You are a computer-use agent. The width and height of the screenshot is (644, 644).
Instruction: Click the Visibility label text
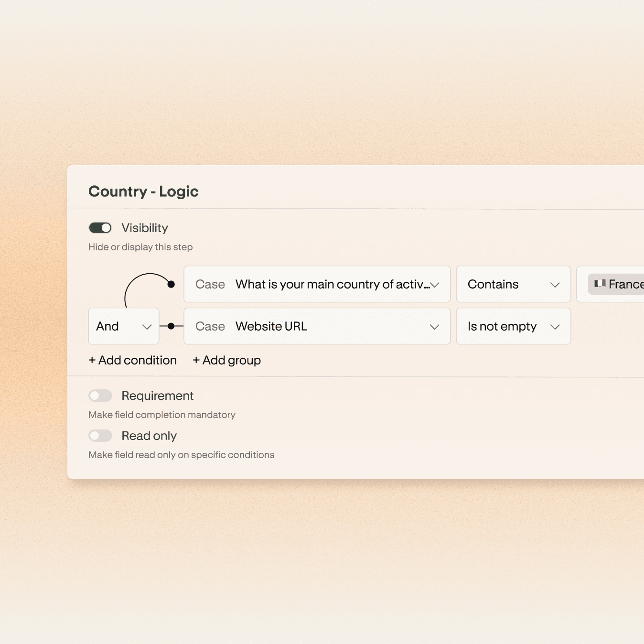point(145,228)
